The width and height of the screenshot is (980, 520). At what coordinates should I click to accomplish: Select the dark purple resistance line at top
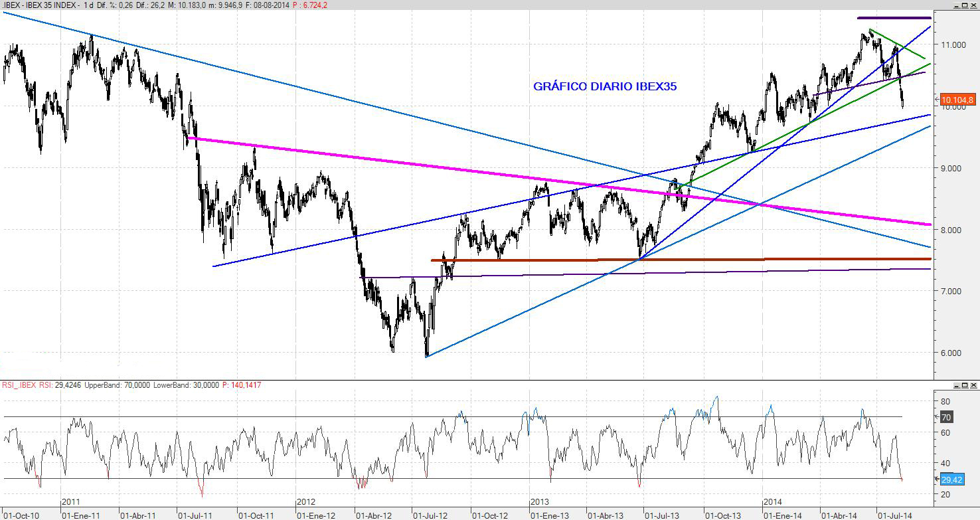click(894, 18)
